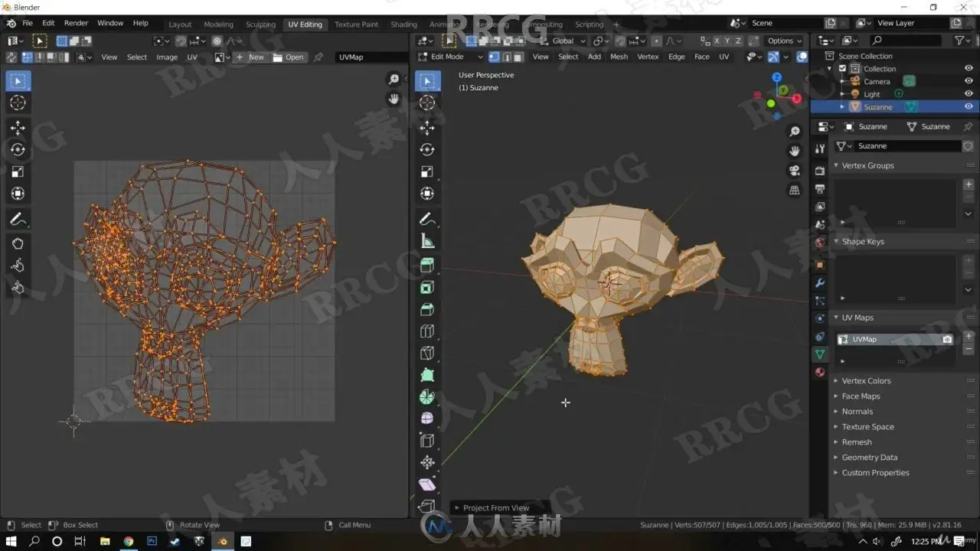
Task: Select the Cursor tool in UV editor toolbar
Action: [x=18, y=103]
